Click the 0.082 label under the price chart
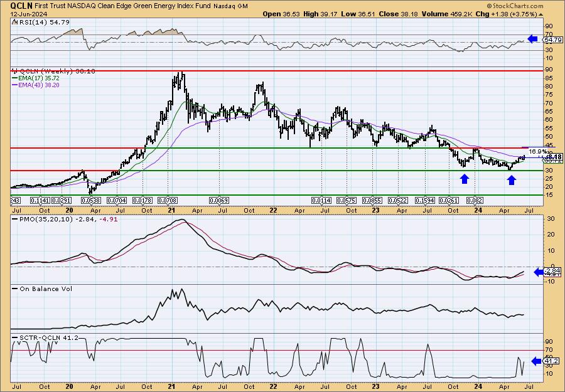 point(475,201)
